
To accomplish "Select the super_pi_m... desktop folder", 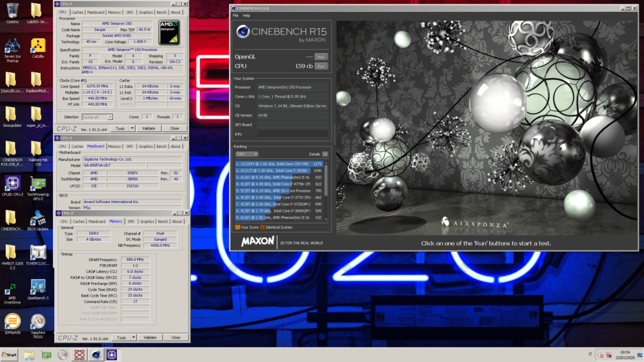I will tap(38, 117).
